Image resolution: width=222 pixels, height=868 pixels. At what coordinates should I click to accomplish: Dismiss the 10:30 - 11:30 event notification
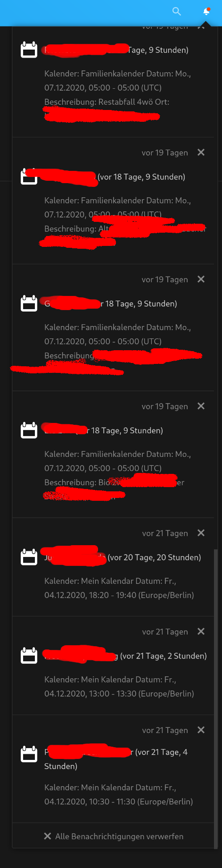click(201, 730)
